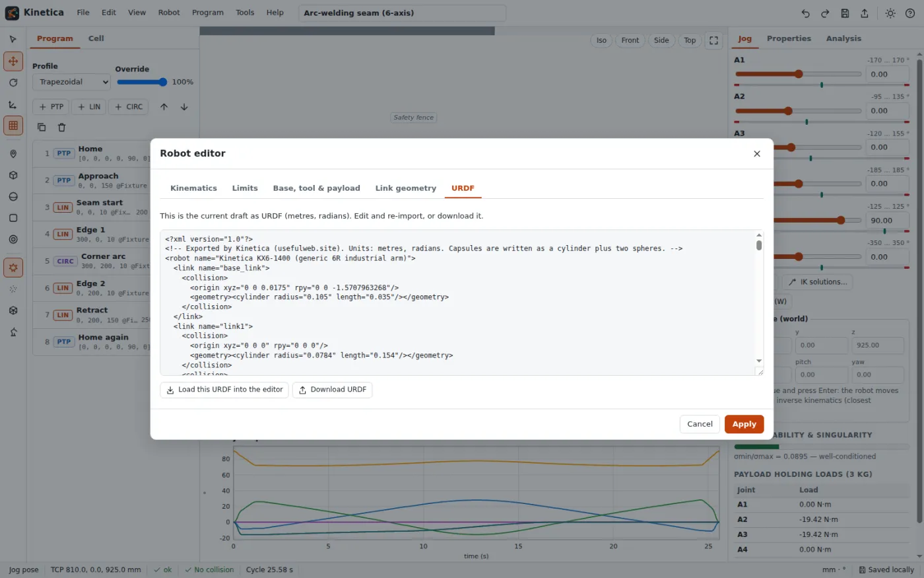924x578 pixels.
Task: Click the project name field Arc-welding seam
Action: (402, 13)
